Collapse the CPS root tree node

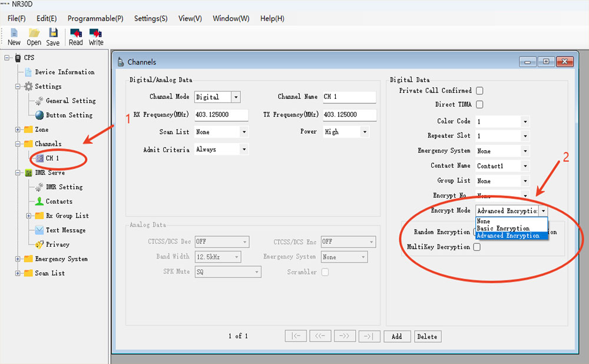point(6,58)
